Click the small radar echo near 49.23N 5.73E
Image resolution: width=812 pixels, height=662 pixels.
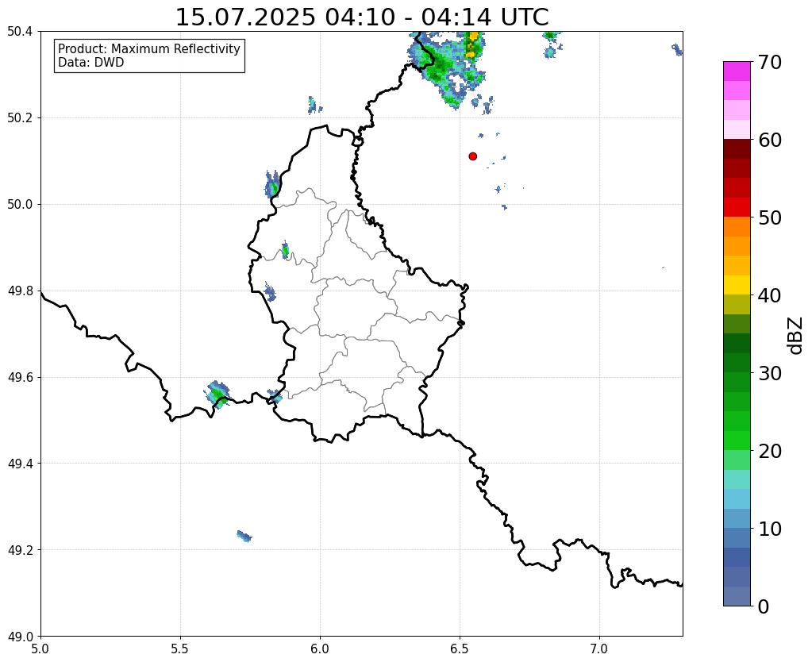point(244,536)
